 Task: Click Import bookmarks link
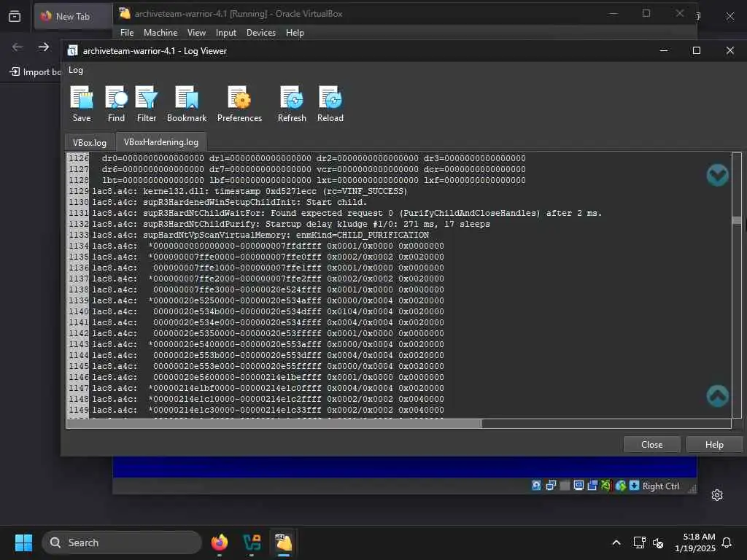pos(36,72)
